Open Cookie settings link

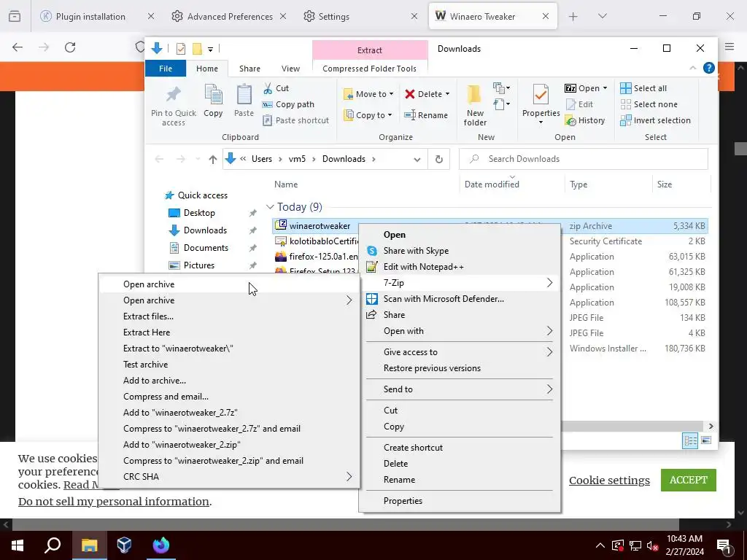609,480
